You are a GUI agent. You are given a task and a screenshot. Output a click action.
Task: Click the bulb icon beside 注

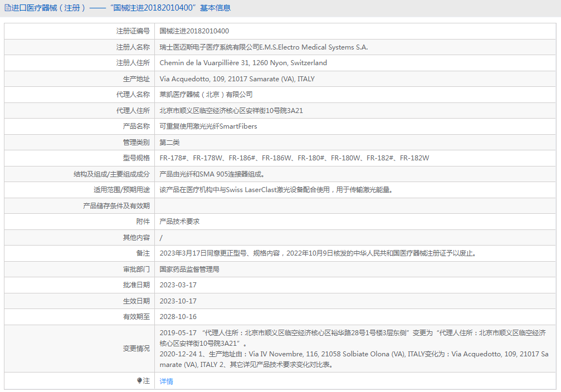tap(139, 380)
